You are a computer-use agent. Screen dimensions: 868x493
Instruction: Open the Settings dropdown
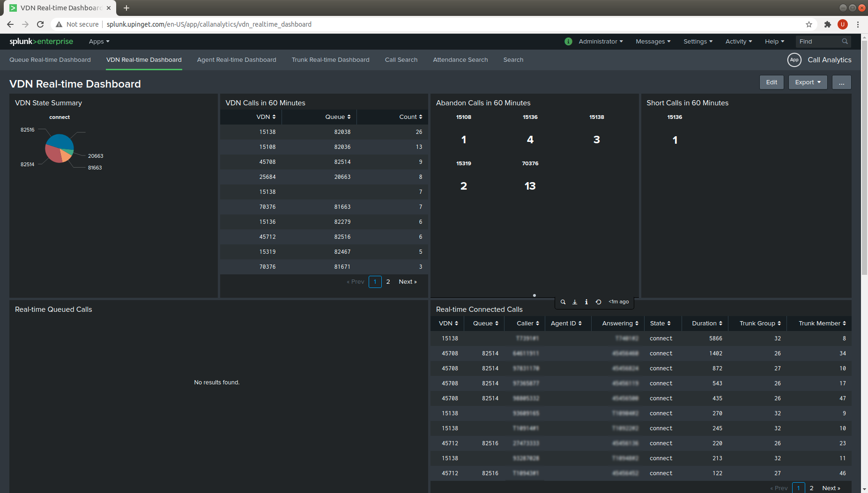click(698, 41)
